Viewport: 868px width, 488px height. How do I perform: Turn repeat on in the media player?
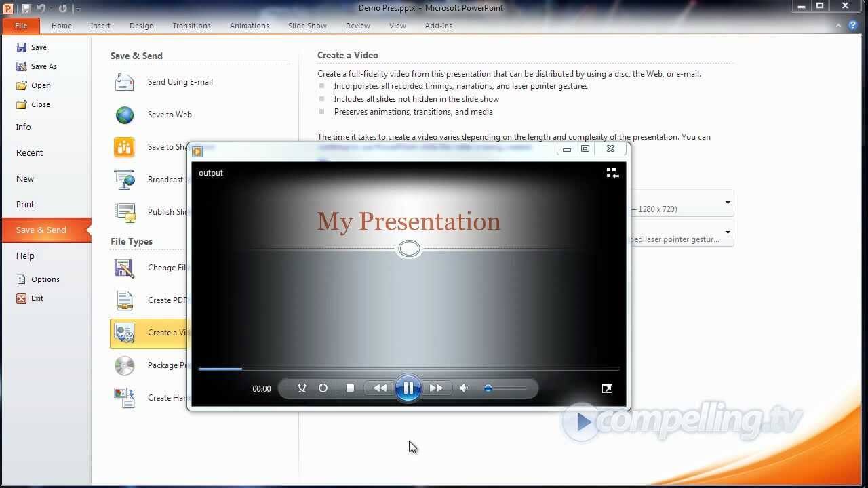click(x=323, y=388)
